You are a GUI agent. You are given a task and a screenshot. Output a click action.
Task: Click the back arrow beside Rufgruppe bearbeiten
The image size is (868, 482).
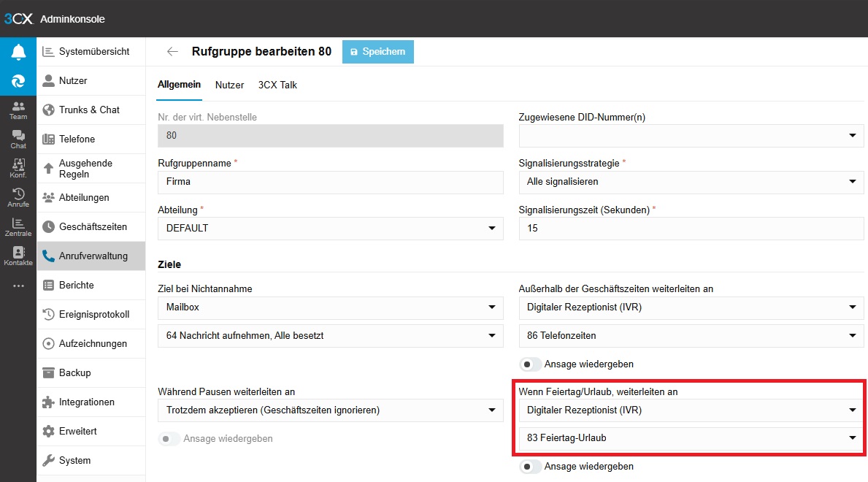coord(172,52)
